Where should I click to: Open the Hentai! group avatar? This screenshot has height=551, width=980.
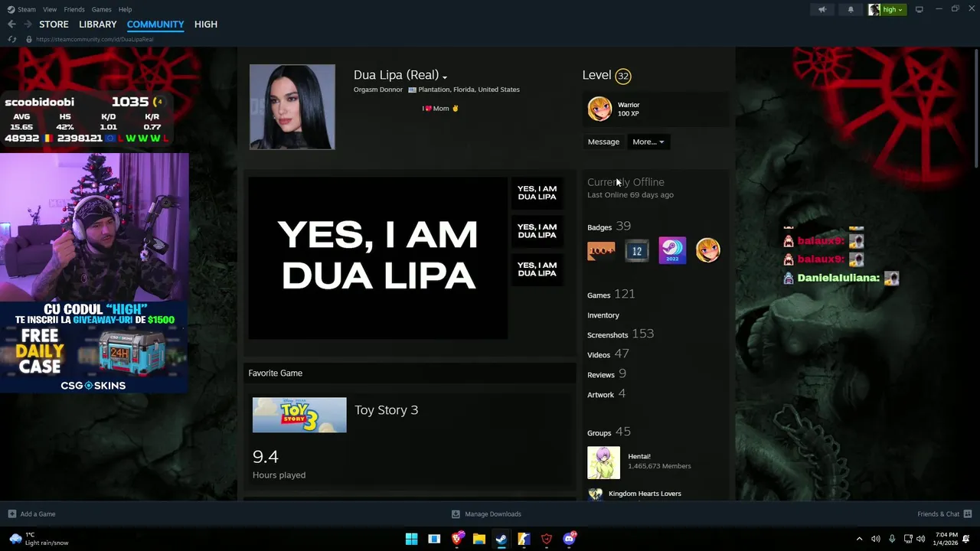[603, 462]
